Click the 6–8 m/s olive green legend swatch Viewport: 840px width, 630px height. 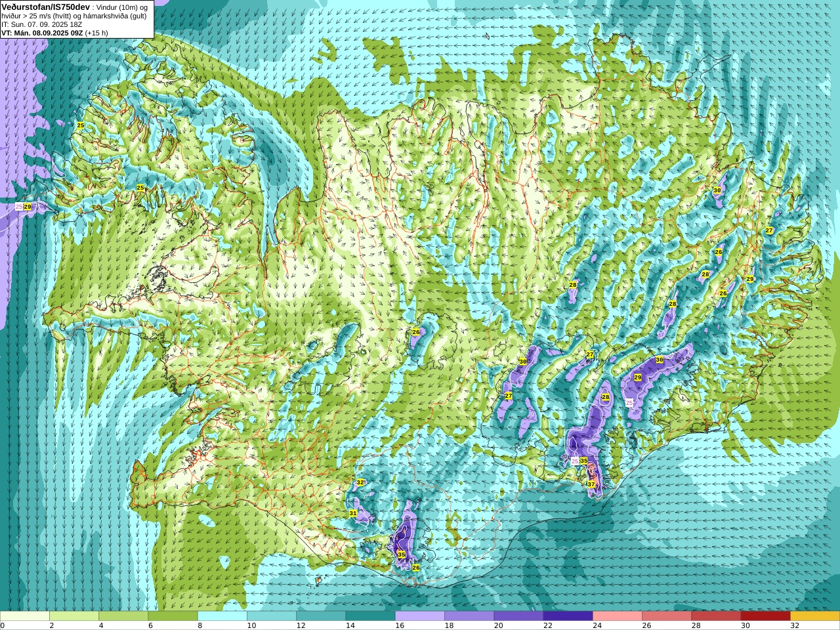tap(173, 616)
